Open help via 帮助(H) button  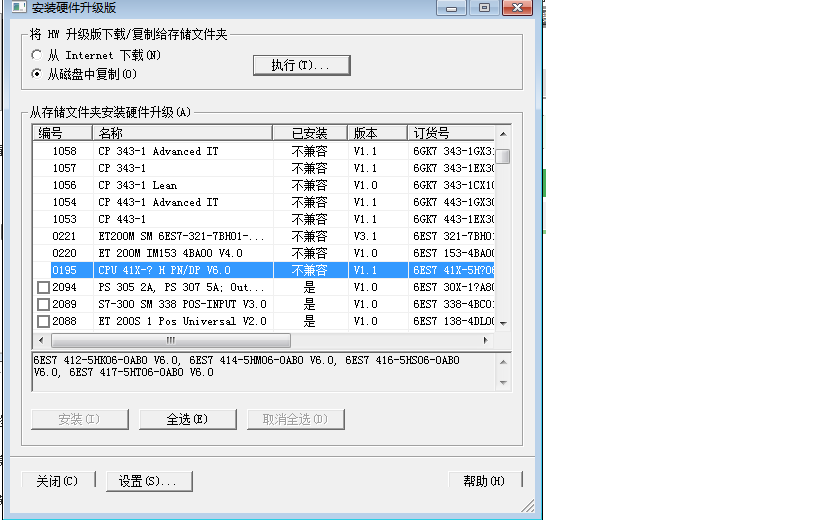(x=485, y=481)
